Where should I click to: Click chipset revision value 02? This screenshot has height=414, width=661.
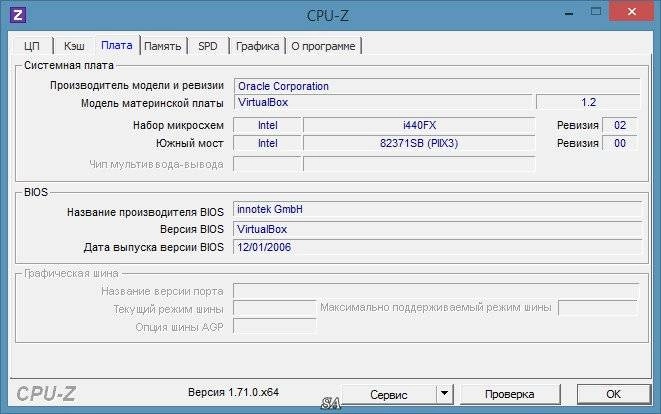click(620, 125)
